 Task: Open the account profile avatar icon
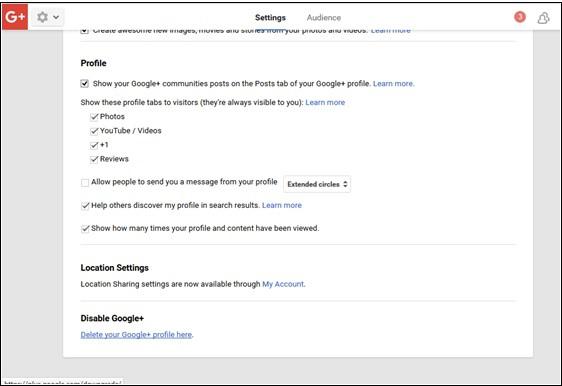point(543,18)
